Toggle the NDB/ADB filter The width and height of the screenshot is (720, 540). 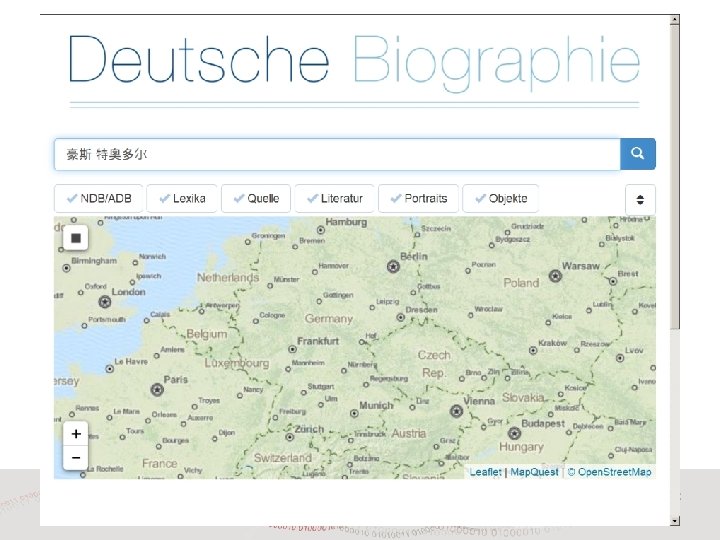[x=99, y=198]
